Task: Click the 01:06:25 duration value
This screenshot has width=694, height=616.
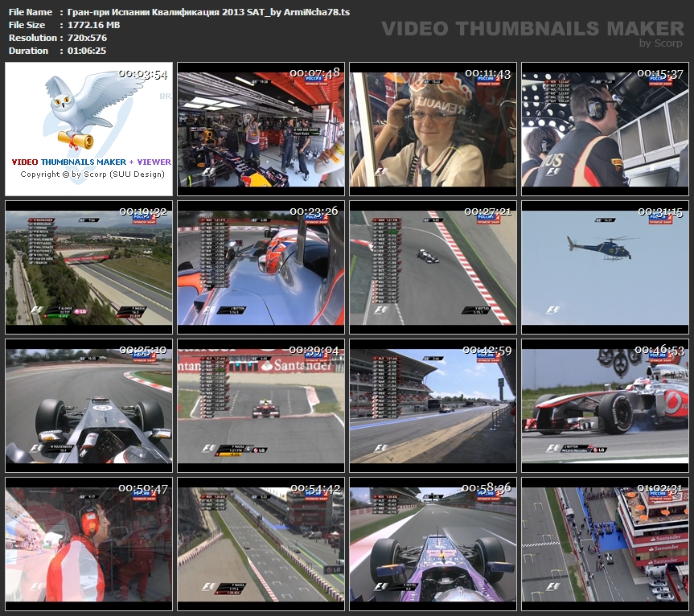Action: click(x=87, y=51)
